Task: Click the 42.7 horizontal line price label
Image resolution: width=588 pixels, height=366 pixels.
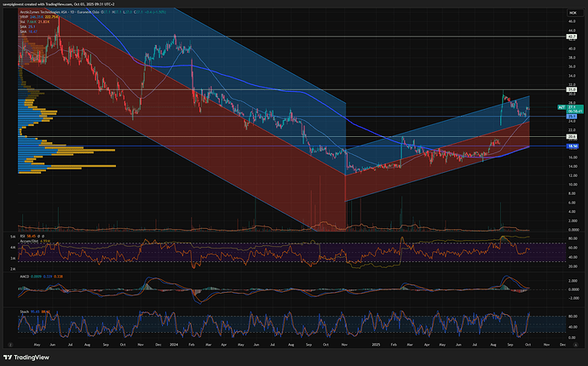Action: [x=573, y=37]
